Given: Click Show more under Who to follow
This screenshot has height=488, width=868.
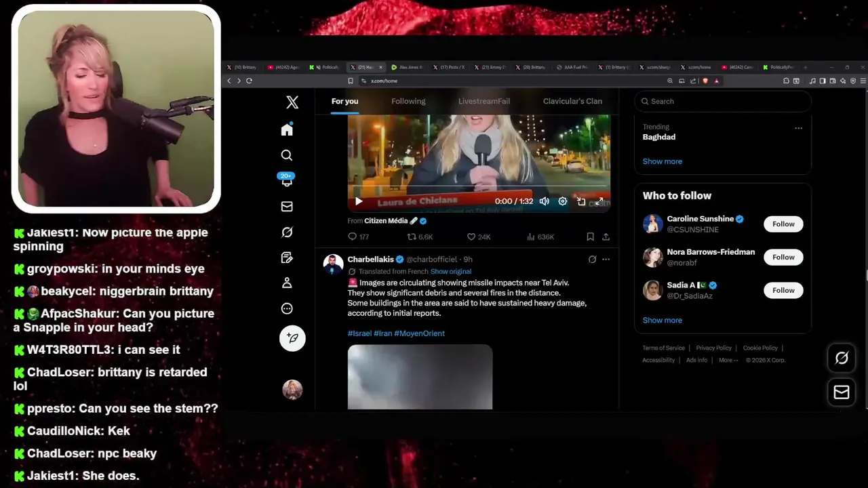Looking at the screenshot, I should coord(663,320).
